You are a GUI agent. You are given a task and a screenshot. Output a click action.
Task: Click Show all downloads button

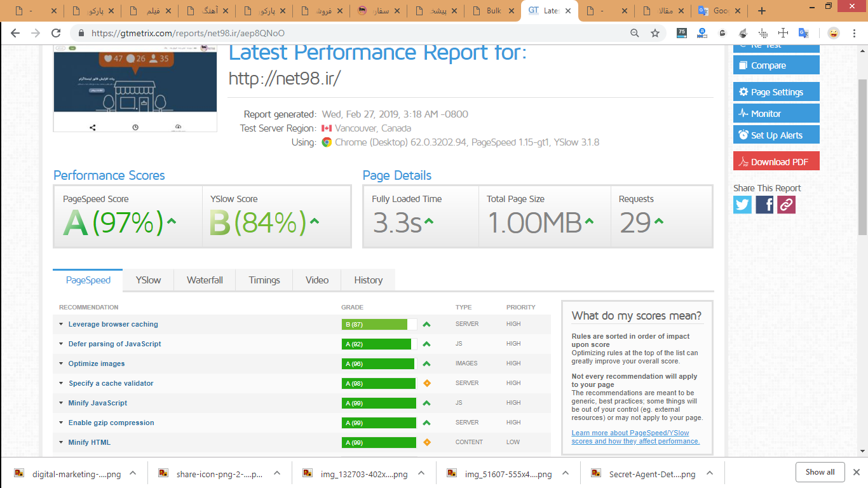click(820, 472)
